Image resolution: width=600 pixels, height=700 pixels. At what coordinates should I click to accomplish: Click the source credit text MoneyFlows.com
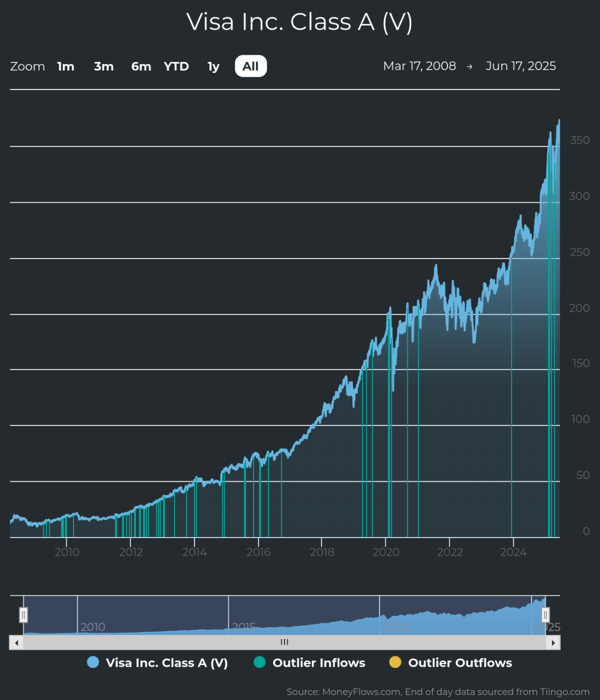coord(361,692)
